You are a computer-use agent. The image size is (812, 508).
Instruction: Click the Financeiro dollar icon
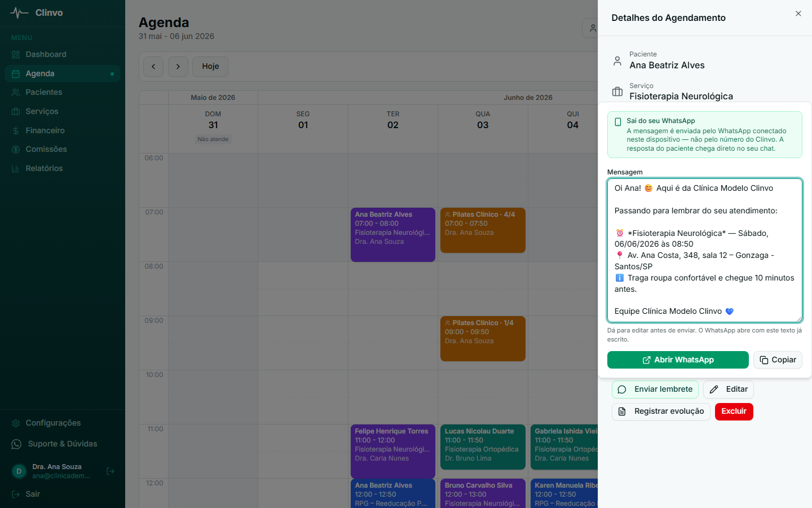click(16, 130)
